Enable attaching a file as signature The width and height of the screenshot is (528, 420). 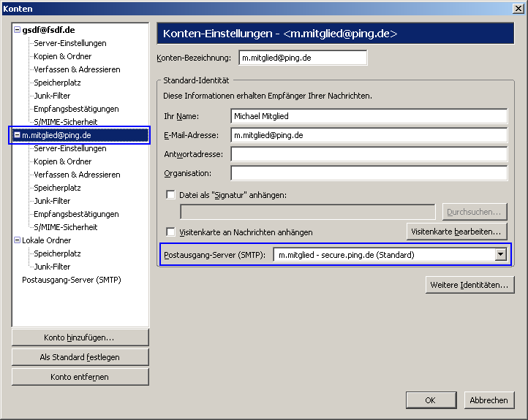[171, 195]
